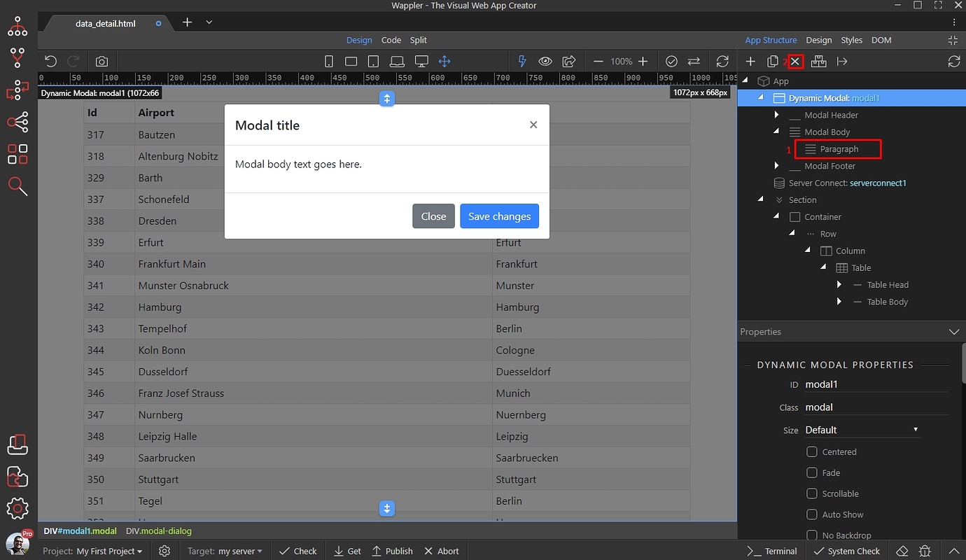Open the Terminal from the bottom bar

[771, 551]
